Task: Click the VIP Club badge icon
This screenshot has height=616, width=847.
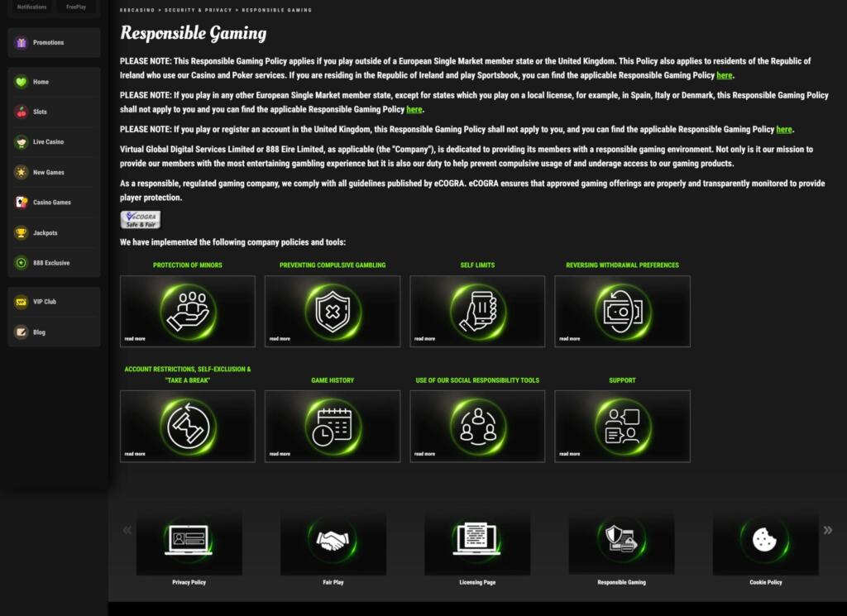Action: [x=21, y=302]
